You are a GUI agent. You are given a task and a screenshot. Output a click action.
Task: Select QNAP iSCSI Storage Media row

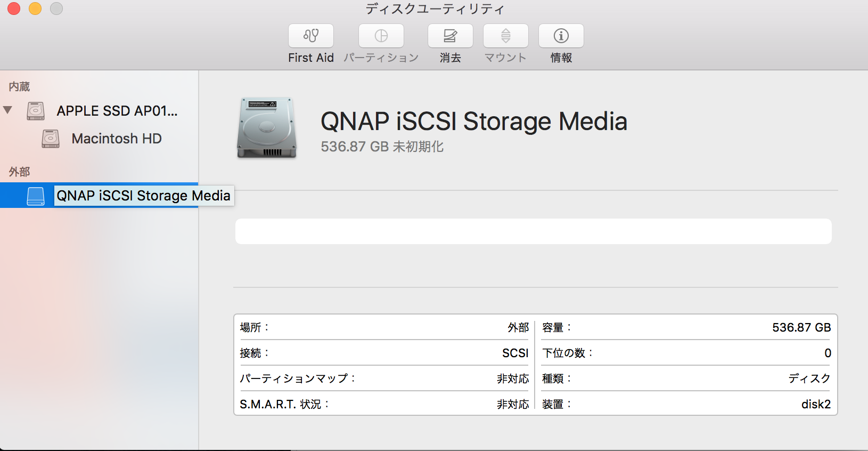(99, 196)
